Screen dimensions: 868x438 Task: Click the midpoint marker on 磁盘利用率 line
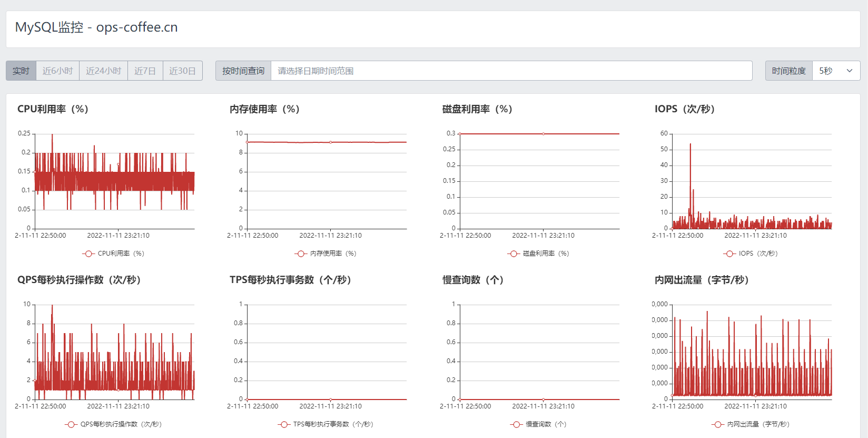coord(544,134)
